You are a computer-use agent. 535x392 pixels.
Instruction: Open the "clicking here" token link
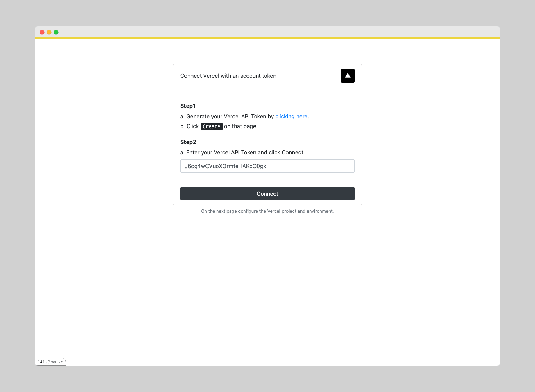pyautogui.click(x=291, y=116)
